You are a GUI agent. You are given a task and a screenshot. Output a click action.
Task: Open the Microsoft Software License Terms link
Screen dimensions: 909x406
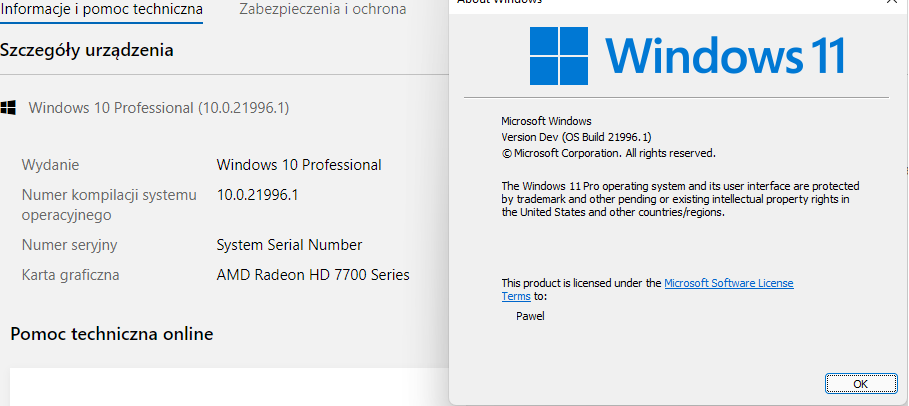click(x=728, y=284)
